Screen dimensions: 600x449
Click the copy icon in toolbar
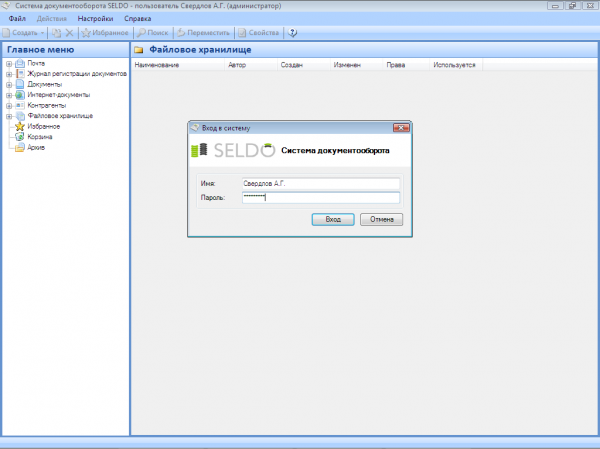point(56,33)
